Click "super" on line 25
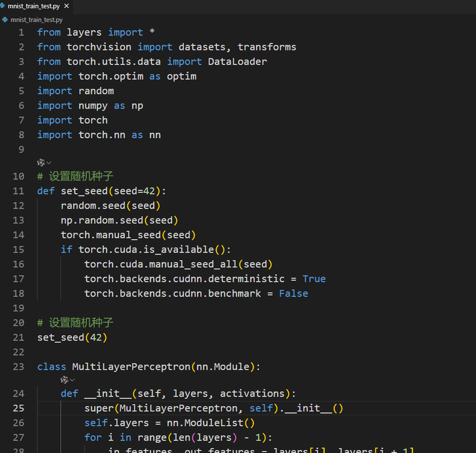Image resolution: width=476 pixels, height=453 pixels. [x=99, y=408]
